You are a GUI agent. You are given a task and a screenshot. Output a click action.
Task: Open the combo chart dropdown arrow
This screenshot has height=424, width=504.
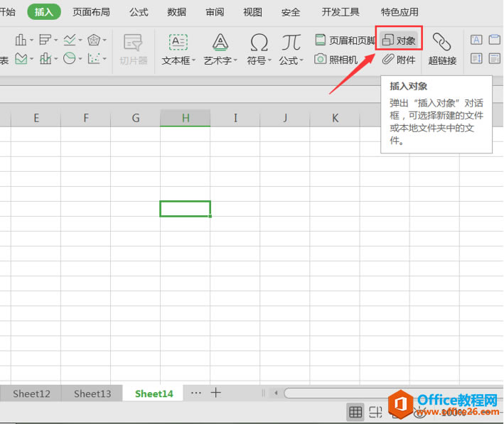pyautogui.click(x=56, y=59)
